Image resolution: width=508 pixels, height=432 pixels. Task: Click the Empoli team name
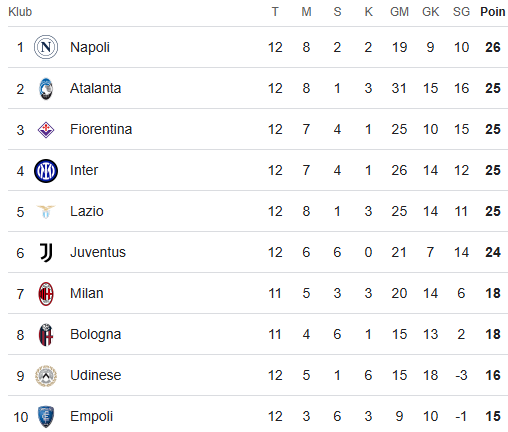click(91, 416)
